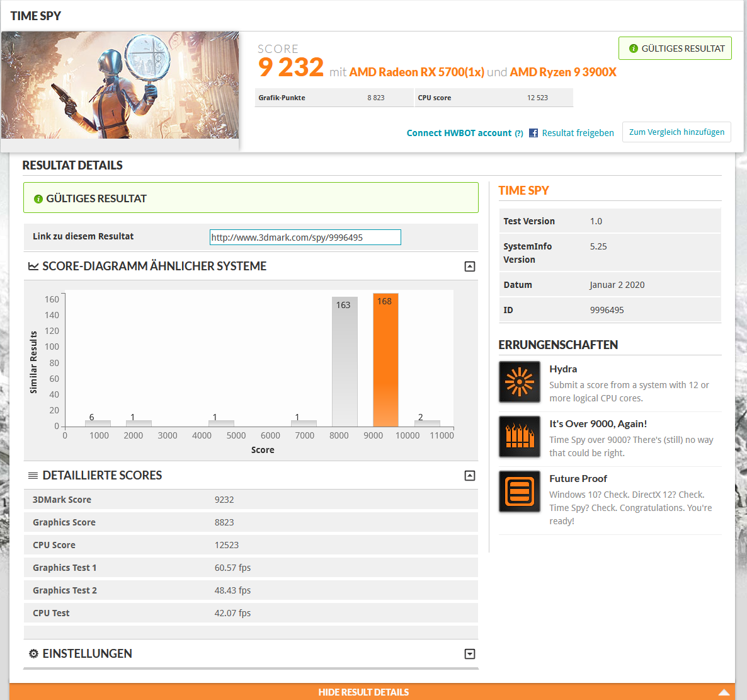Click the CPU score value 12 523
This screenshot has width=747, height=700.
[537, 98]
